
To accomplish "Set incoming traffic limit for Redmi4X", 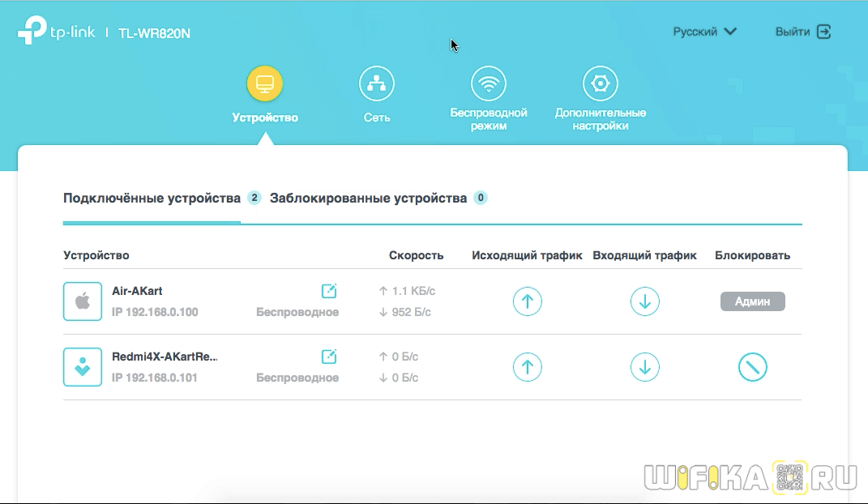I will [644, 367].
